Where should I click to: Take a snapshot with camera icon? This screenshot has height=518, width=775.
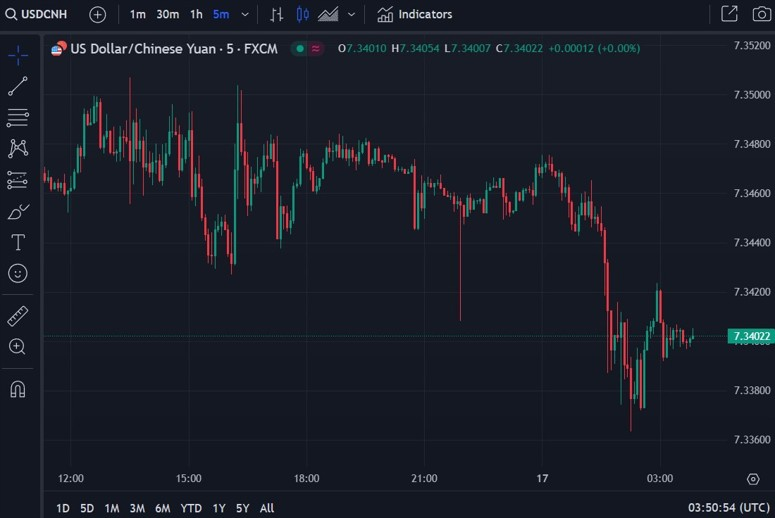[762, 14]
